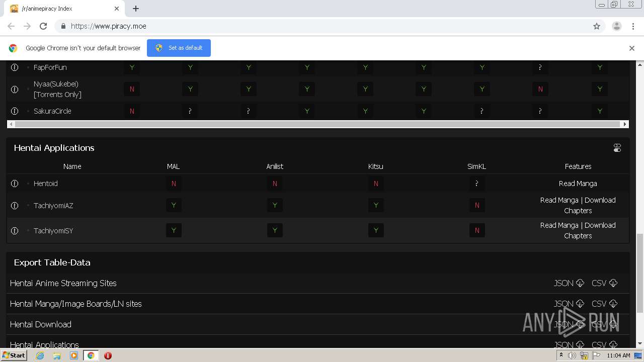Download JSON for Hentai Manga/Image Boards/LN sites

click(x=569, y=304)
